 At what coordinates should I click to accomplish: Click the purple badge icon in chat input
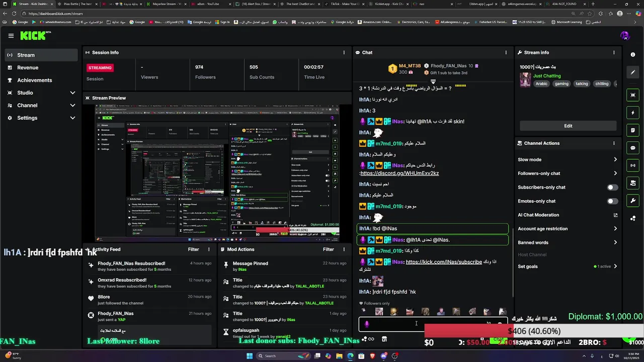click(366, 324)
